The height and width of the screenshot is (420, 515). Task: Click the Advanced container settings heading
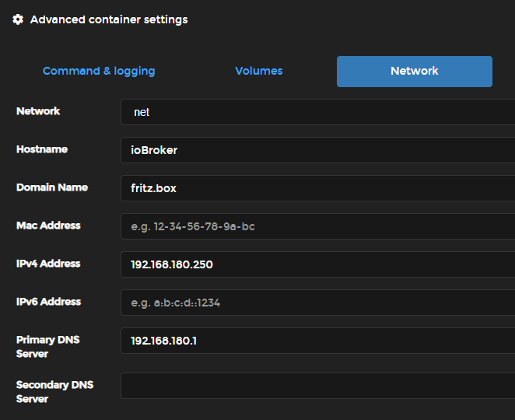(109, 19)
